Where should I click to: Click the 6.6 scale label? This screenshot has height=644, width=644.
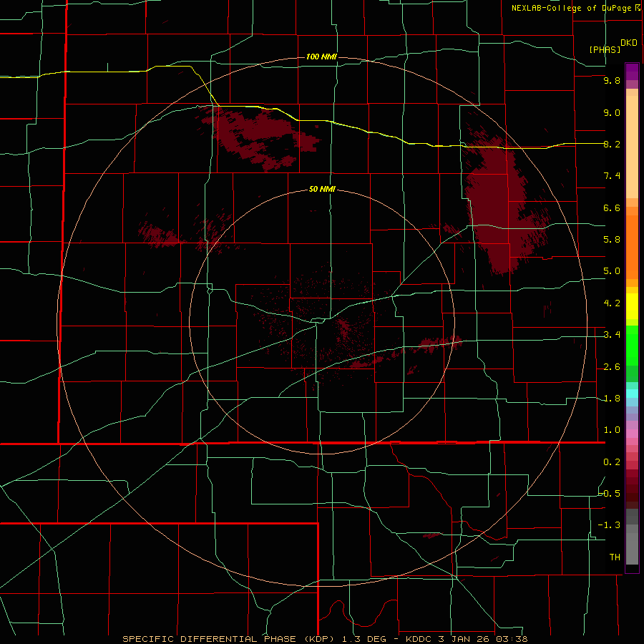click(612, 208)
